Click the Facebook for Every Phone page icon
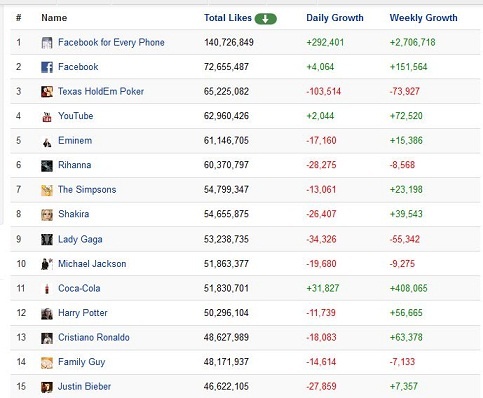The height and width of the screenshot is (398, 483). point(47,43)
